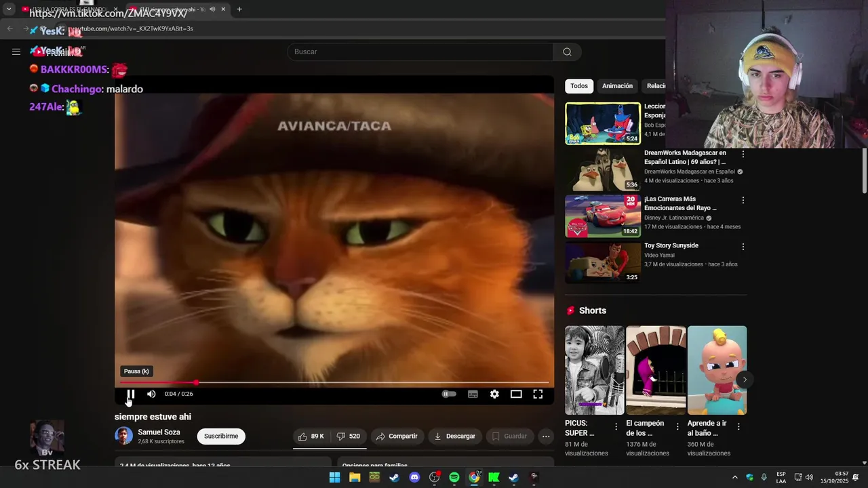The image size is (868, 488).
Task: Open the 5:24 SpongeBob video thumbnail
Action: 603,123
